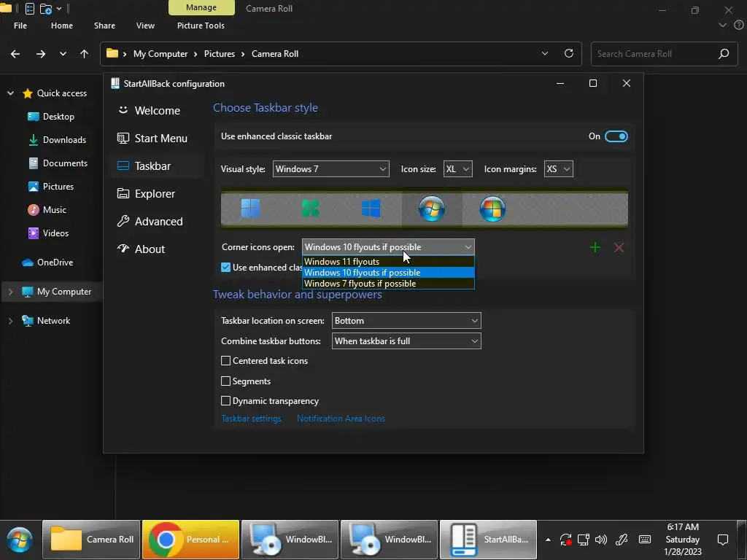Open OneDrive in navigation pane
This screenshot has height=560, width=747.
click(55, 262)
